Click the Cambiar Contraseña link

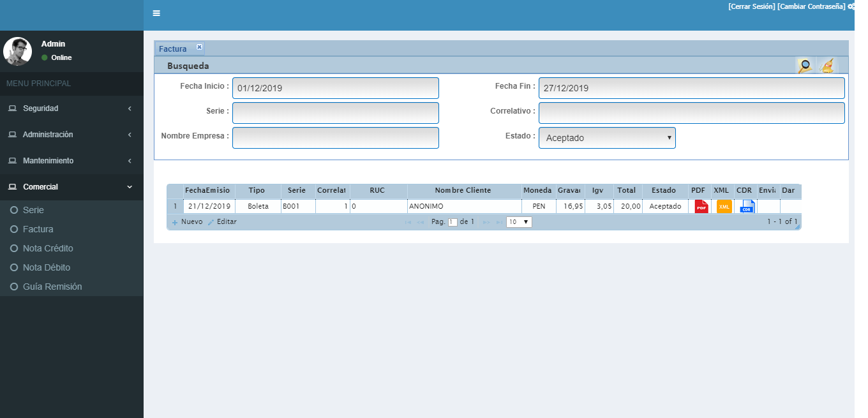point(812,6)
